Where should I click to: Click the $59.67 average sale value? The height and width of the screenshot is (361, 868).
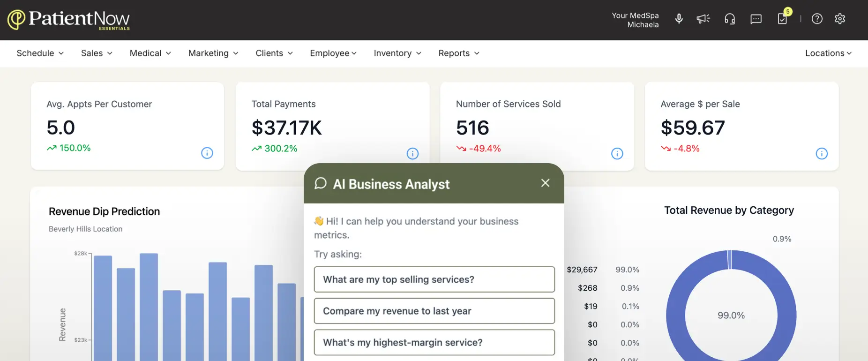coord(693,128)
